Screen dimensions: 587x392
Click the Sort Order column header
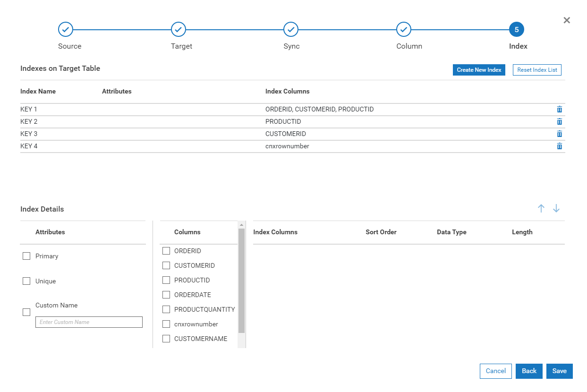[381, 232]
